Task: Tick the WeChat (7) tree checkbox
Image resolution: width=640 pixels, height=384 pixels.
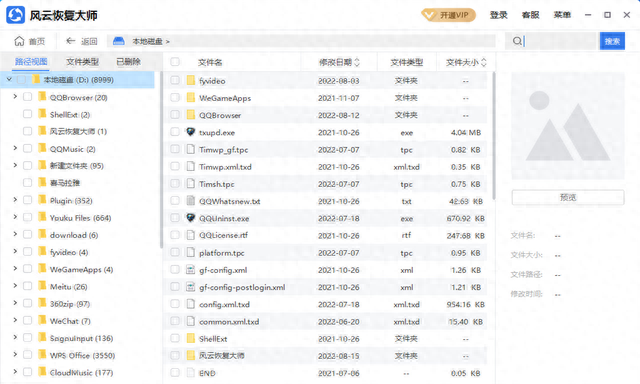Action: click(27, 320)
